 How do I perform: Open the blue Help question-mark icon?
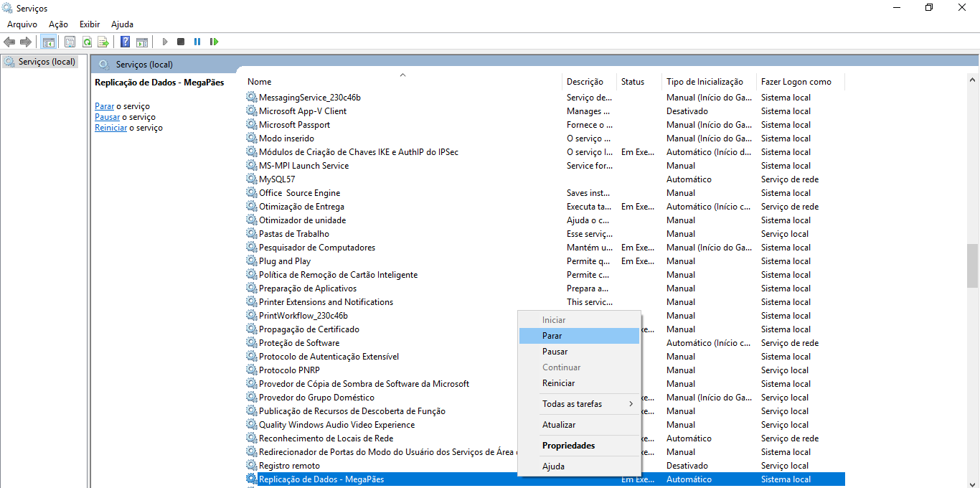(x=125, y=42)
